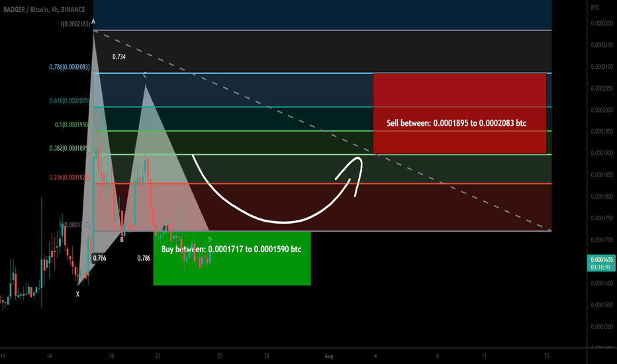Click 0.0002000 on the price axis
The width and height of the screenshot is (617, 364).
click(602, 110)
